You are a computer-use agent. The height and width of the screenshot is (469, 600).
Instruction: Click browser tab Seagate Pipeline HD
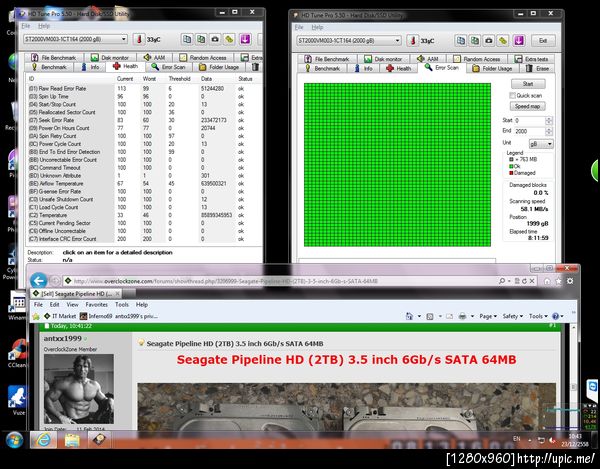coord(77,294)
